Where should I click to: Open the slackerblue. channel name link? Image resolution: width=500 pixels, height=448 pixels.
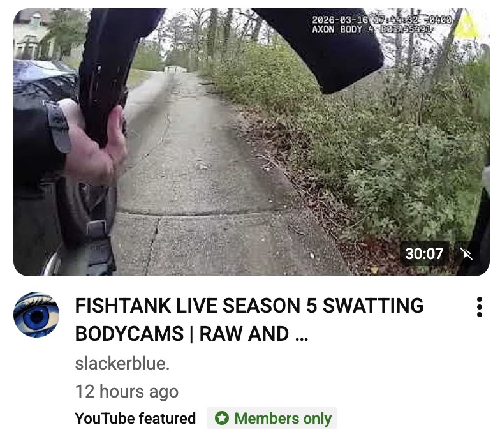(x=122, y=364)
